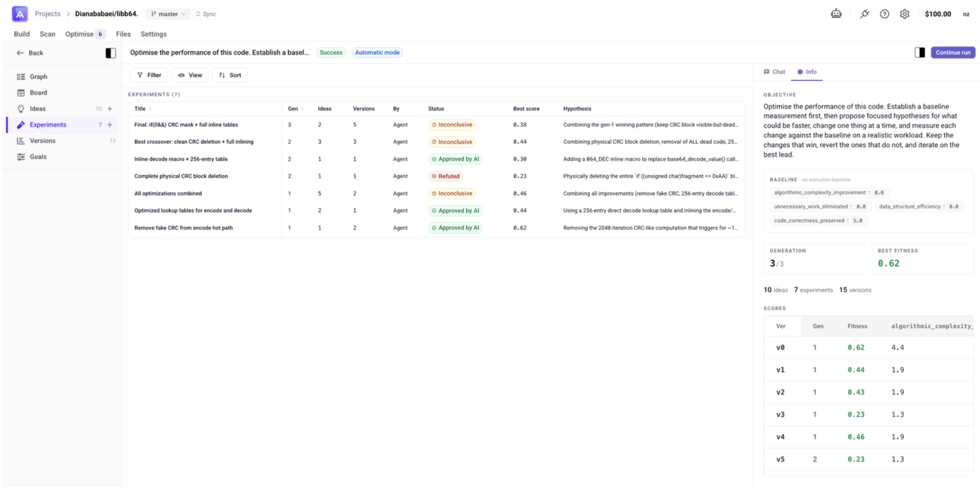Go to Projects breadcrumb

click(48, 14)
